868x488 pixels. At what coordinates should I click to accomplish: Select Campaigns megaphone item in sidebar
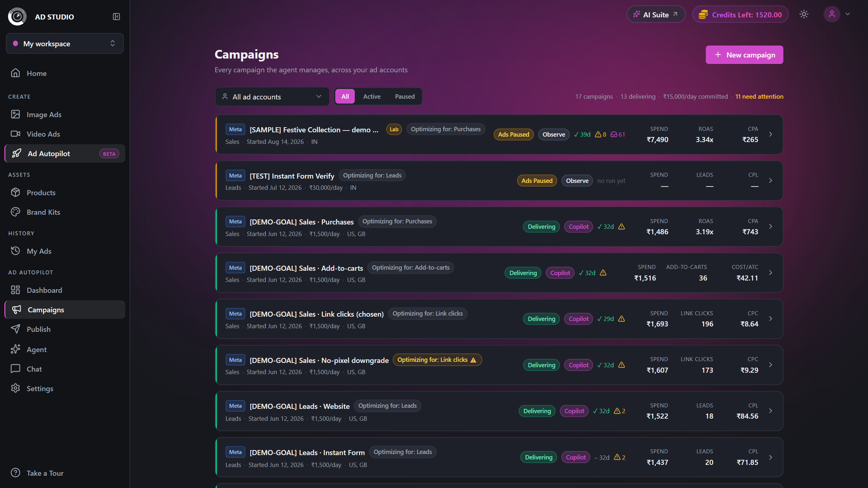point(65,309)
